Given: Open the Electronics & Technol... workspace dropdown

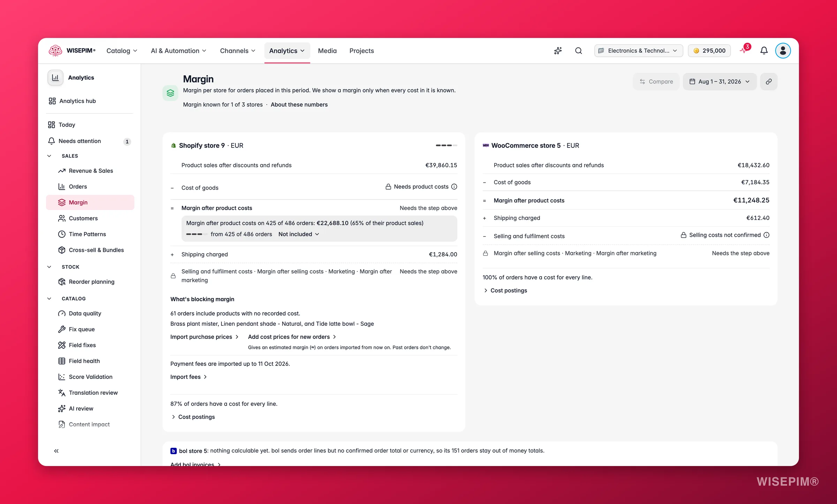Looking at the screenshot, I should click(x=638, y=51).
